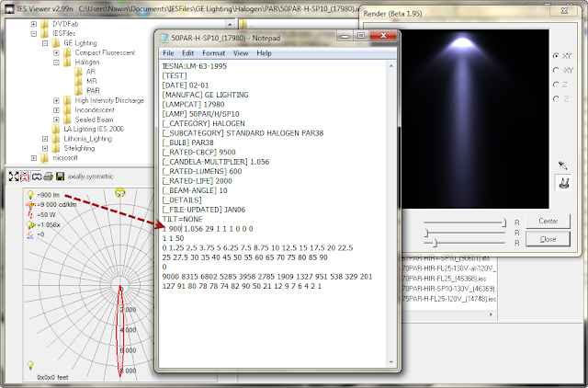588x388 pixels.
Task: Click the R reset beside top slider
Action: [516, 223]
